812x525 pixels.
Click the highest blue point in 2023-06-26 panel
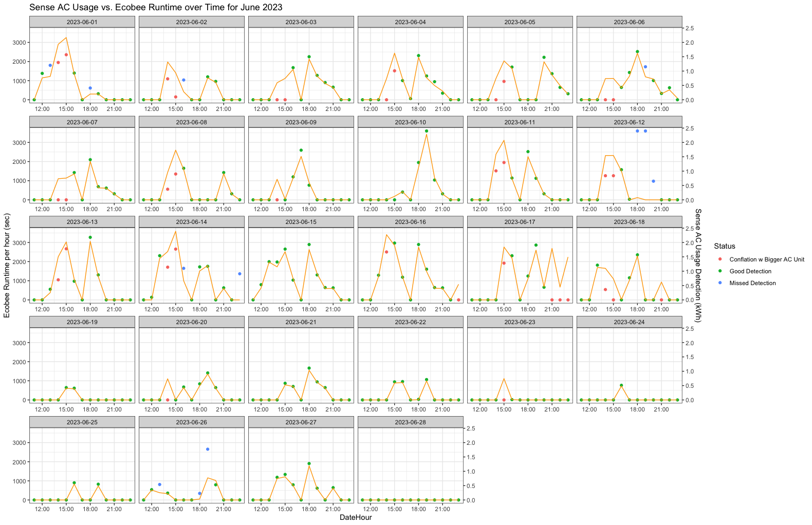click(x=208, y=449)
